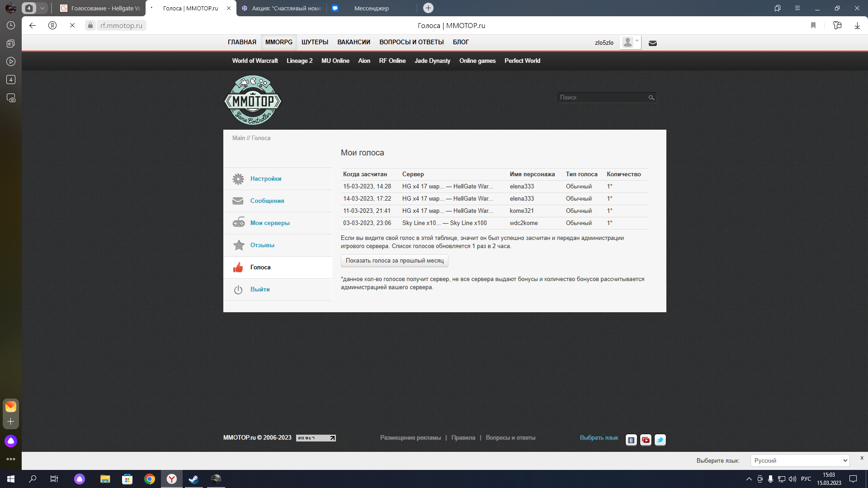
Task: Open ШУТЕРЫ menu item
Action: pos(315,42)
